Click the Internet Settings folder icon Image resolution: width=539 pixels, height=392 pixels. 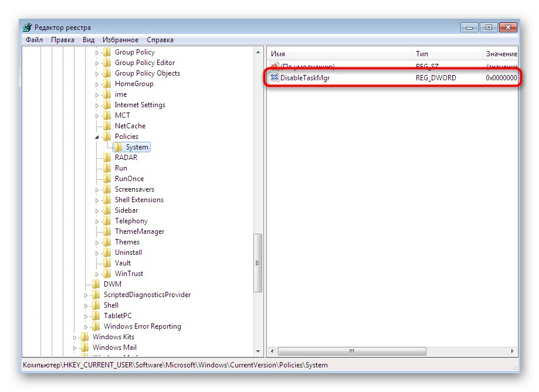coord(107,105)
